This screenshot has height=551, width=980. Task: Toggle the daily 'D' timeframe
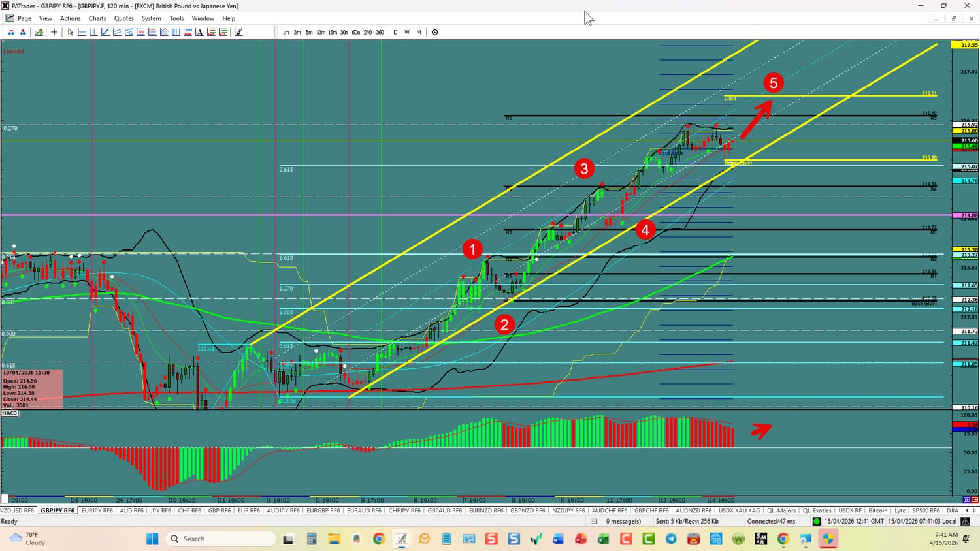pyautogui.click(x=395, y=32)
